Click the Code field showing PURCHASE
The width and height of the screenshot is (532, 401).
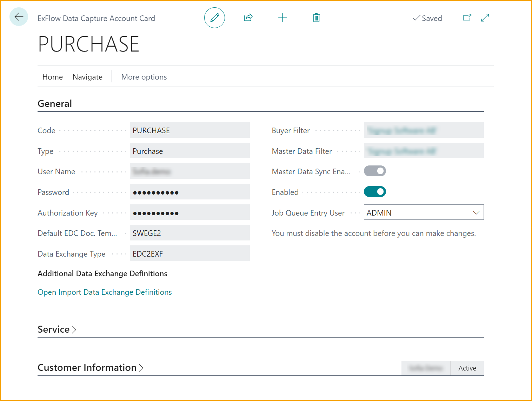pyautogui.click(x=189, y=130)
